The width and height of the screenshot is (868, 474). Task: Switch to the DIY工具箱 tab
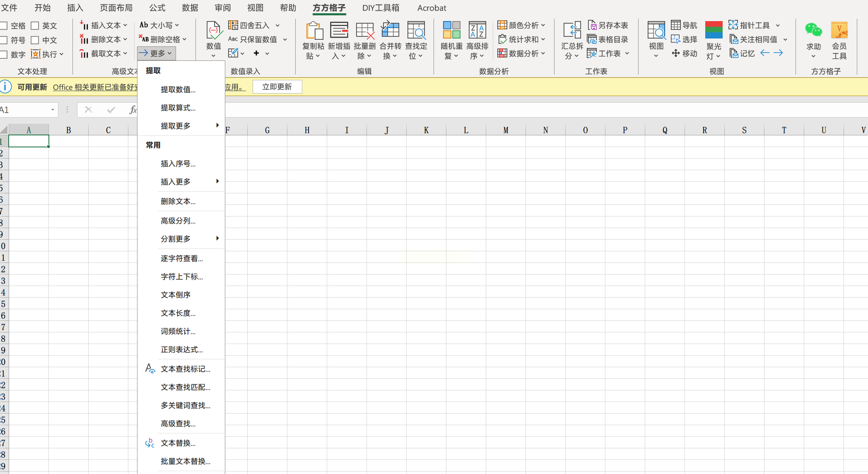click(x=381, y=8)
